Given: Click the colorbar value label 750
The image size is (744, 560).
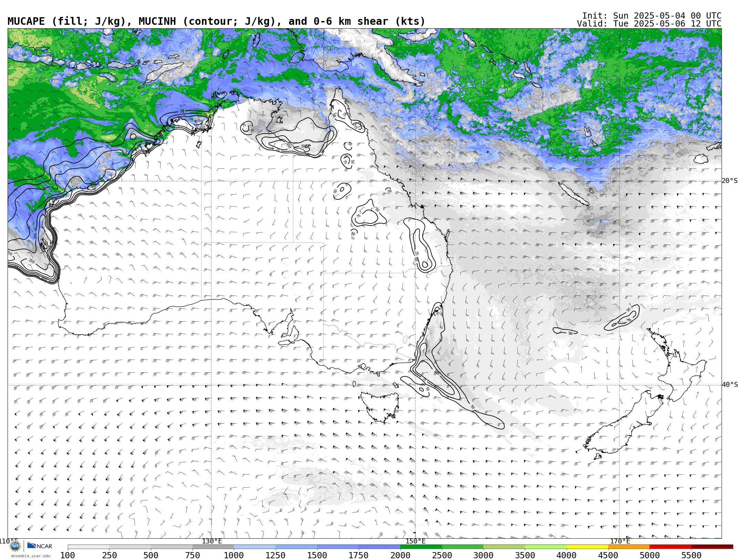Looking at the screenshot, I should [193, 555].
